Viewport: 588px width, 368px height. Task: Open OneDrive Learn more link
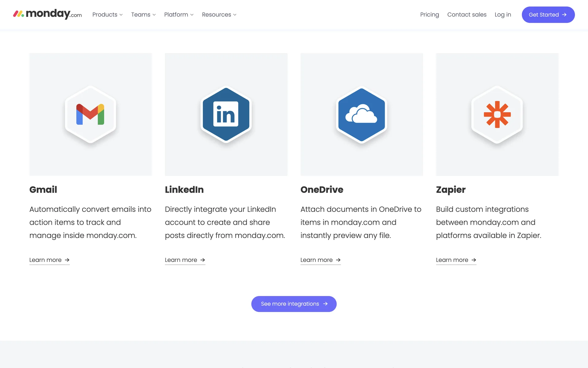[x=316, y=260]
